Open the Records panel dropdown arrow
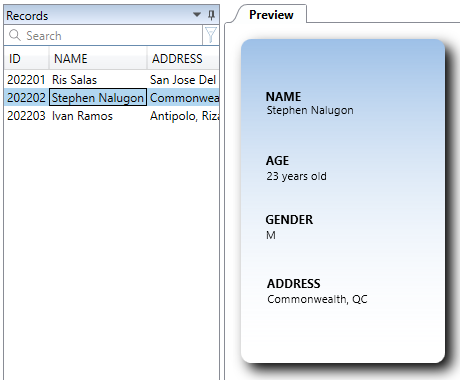 (x=197, y=15)
